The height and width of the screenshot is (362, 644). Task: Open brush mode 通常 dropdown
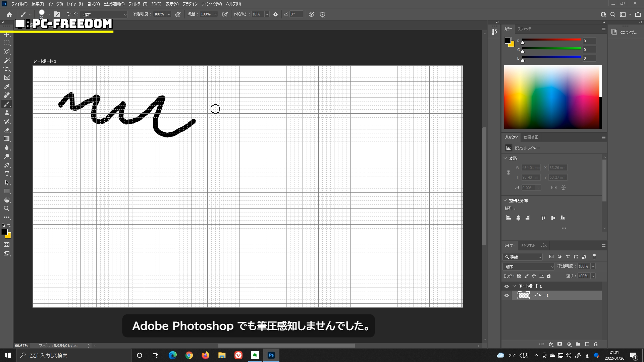(x=104, y=14)
